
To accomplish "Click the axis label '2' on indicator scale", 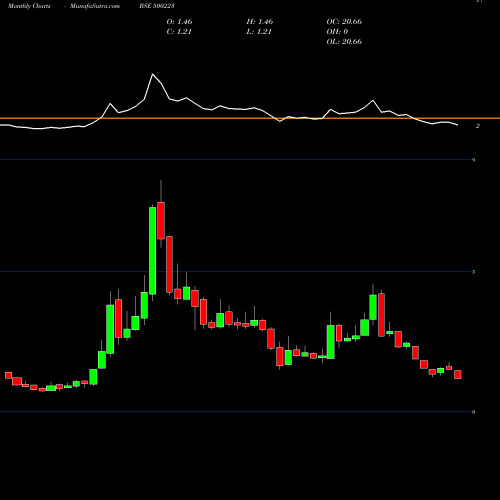I will tap(478, 126).
